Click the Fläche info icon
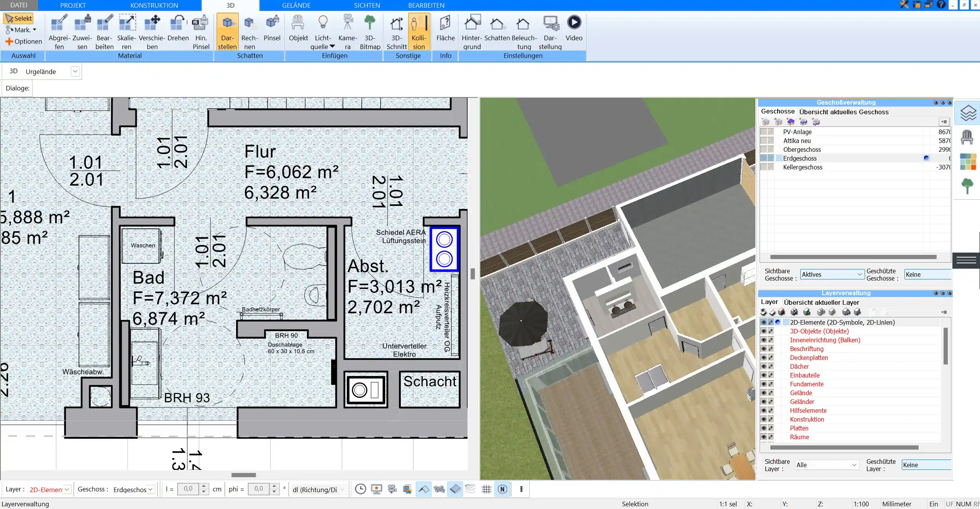The width and height of the screenshot is (980, 509). pos(445,23)
